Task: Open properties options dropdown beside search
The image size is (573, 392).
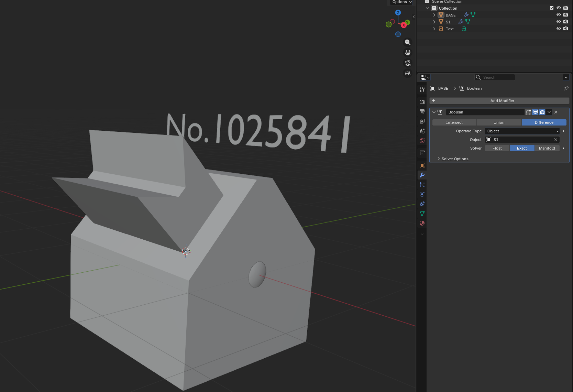Action: click(566, 77)
